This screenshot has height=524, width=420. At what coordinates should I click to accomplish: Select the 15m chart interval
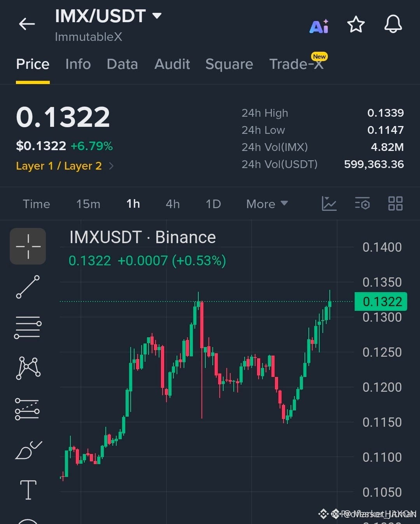tap(88, 204)
